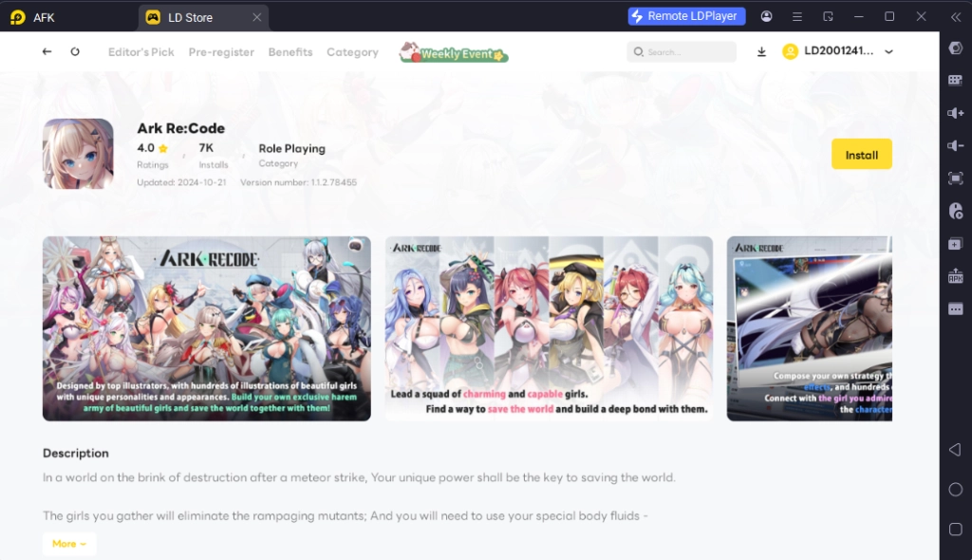The width and height of the screenshot is (972, 560).
Task: Open LDPlayer settings hexagon icon in sidebar
Action: click(955, 48)
